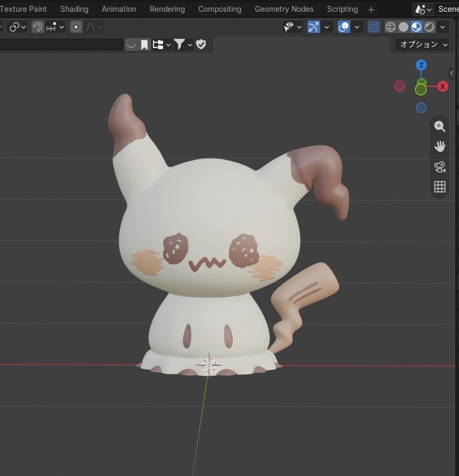Viewport: 459px width, 476px height.
Task: Expand the viewport shading options dropdown
Action: click(x=443, y=27)
